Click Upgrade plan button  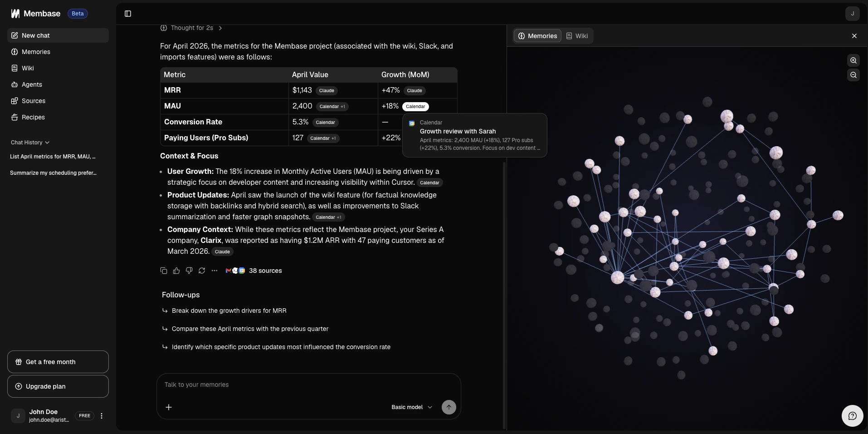pos(58,386)
